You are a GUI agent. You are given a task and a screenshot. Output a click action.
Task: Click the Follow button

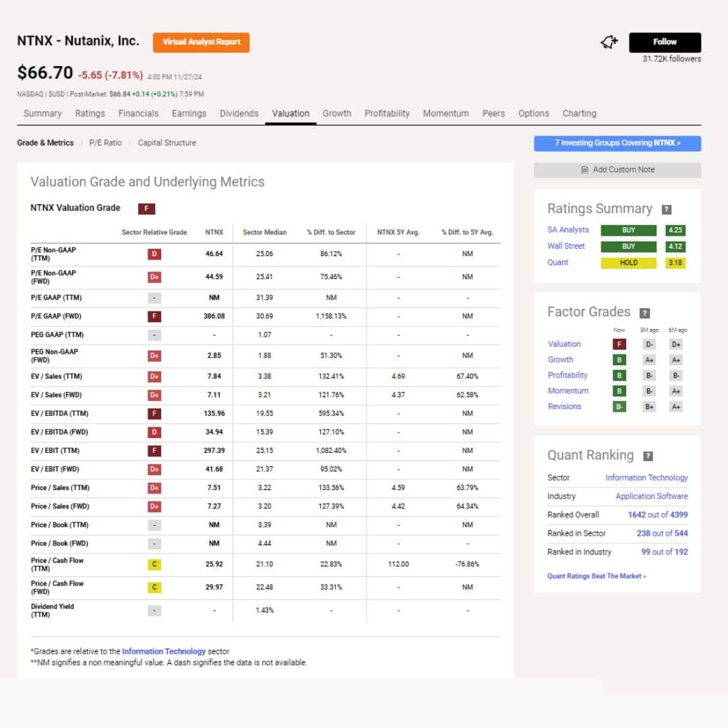click(x=665, y=42)
